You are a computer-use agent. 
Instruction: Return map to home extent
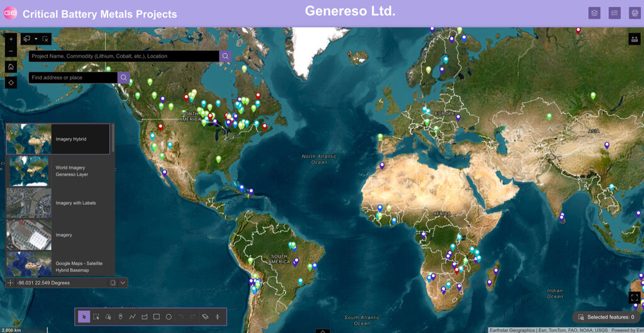pos(11,67)
